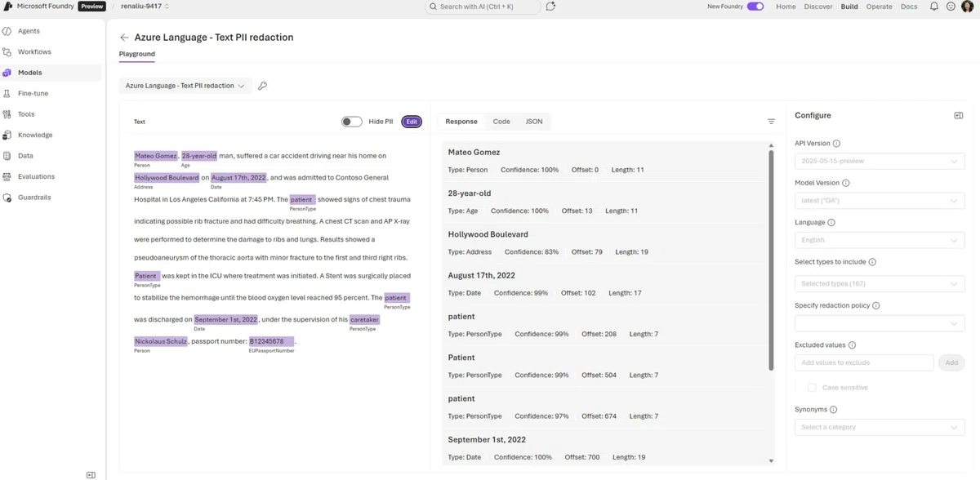Switch to the JSON tab
This screenshot has height=480, width=980.
point(534,122)
